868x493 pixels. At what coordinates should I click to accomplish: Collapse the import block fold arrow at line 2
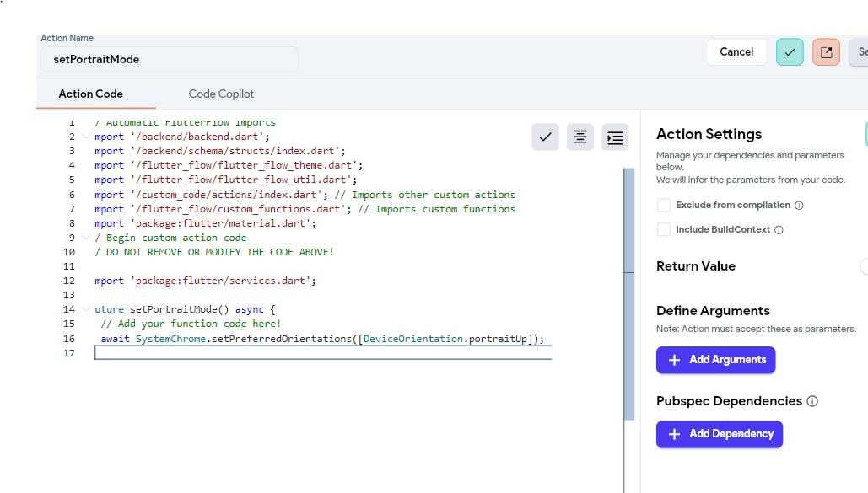tap(86, 137)
